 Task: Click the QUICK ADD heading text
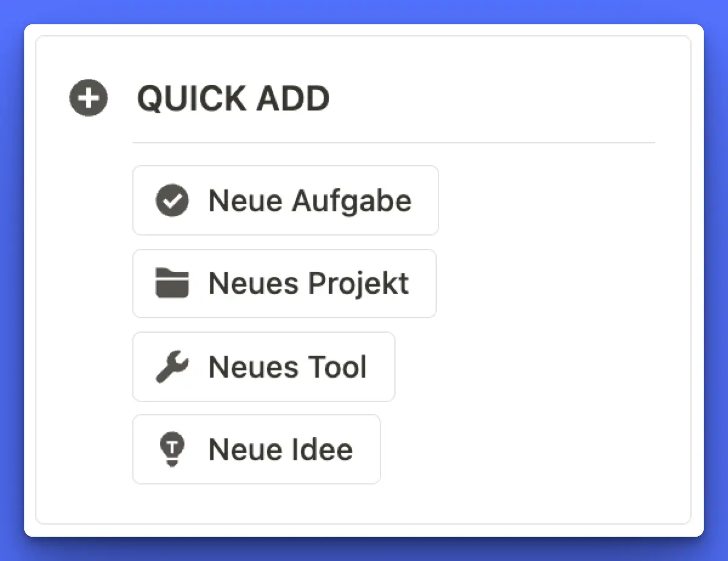[233, 98]
